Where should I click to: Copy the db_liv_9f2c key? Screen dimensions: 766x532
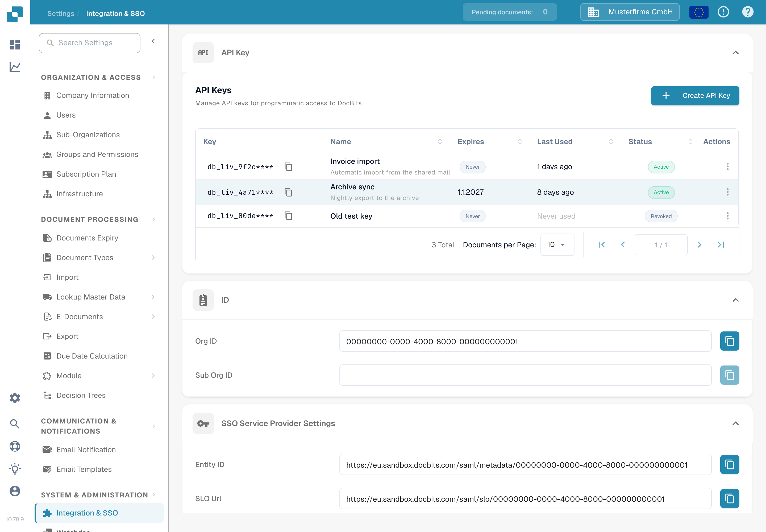coord(288,167)
